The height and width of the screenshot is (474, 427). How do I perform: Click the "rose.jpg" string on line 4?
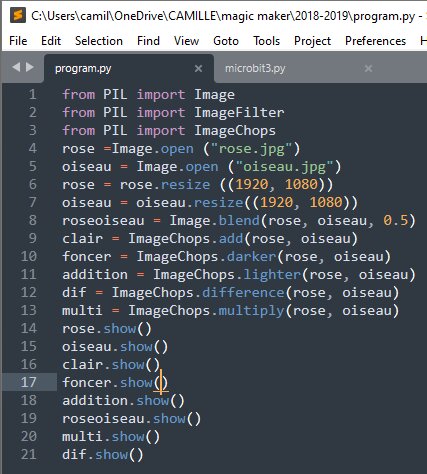coord(251,149)
